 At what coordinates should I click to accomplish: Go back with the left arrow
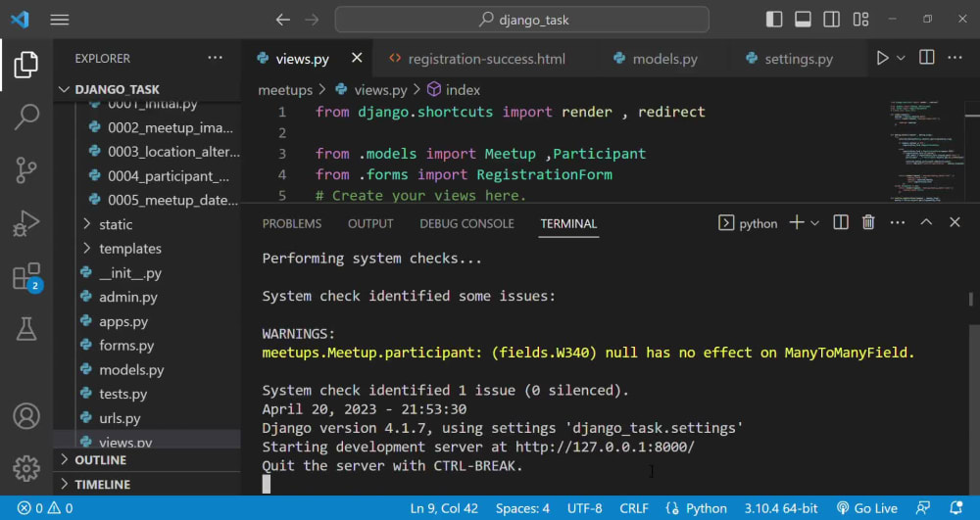[283, 20]
